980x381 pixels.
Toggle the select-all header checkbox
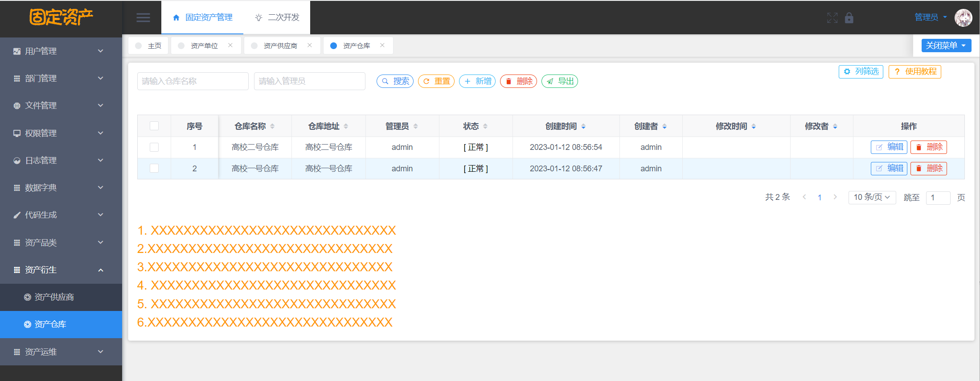[x=154, y=126]
